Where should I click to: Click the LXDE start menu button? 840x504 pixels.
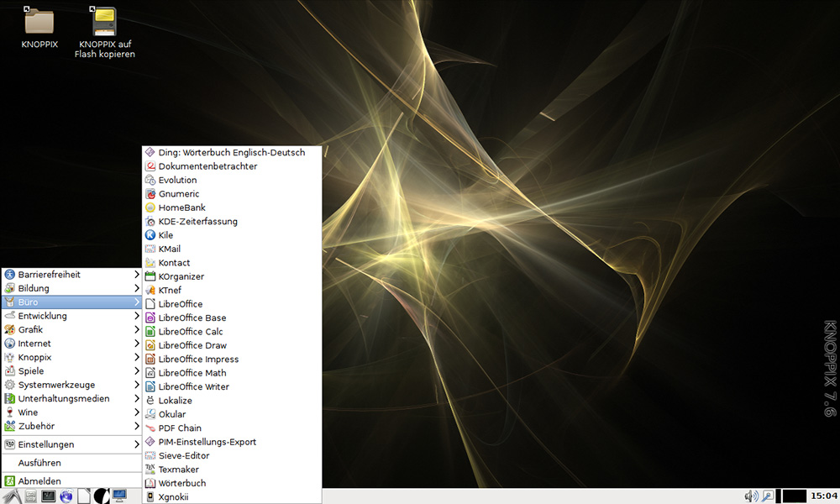pos(12,496)
